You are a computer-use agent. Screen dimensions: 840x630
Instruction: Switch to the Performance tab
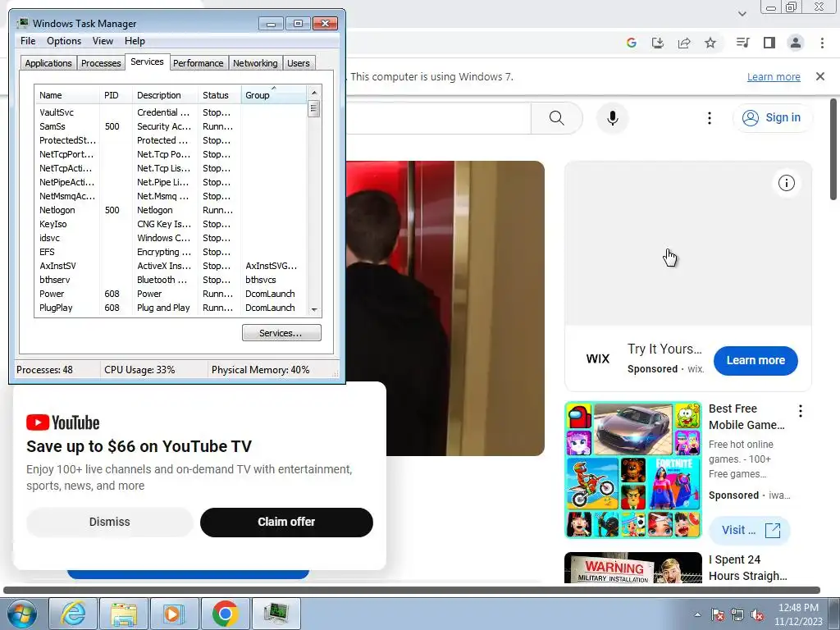tap(199, 63)
